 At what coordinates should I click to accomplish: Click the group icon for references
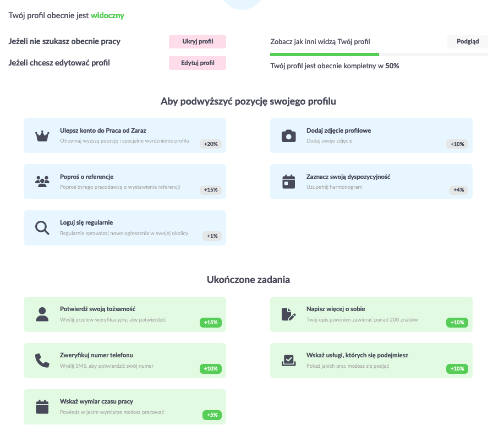(x=42, y=182)
